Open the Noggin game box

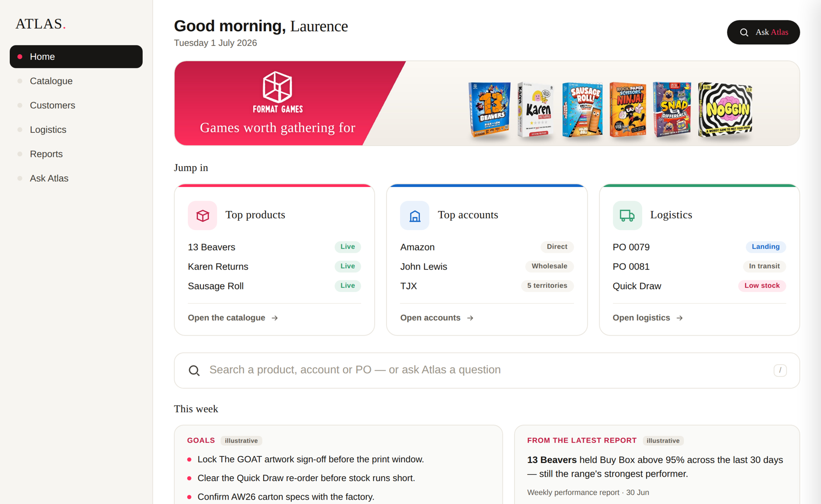tap(725, 109)
